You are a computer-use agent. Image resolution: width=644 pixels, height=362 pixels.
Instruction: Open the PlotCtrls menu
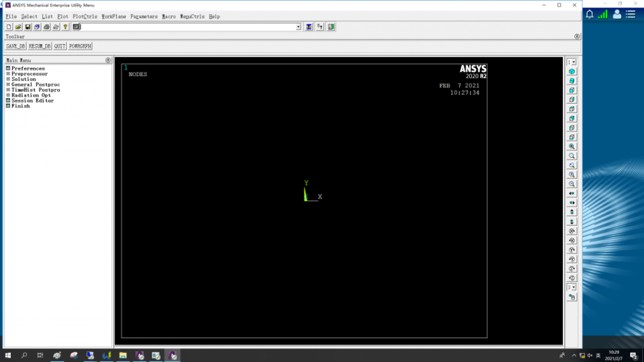tap(85, 16)
